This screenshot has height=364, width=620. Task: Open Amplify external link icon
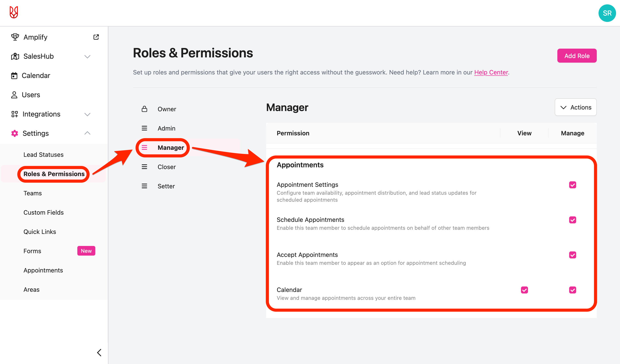click(96, 37)
